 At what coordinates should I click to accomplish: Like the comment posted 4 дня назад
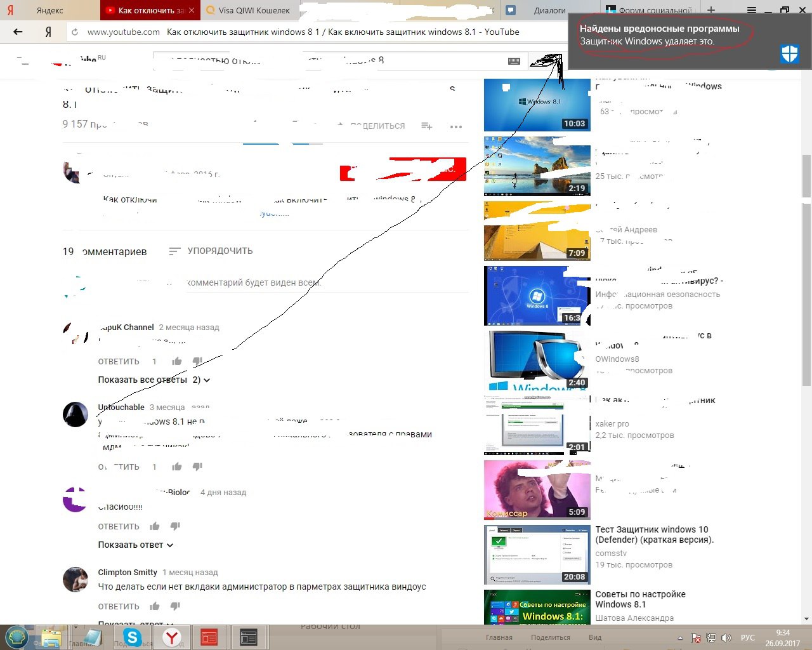click(x=155, y=526)
